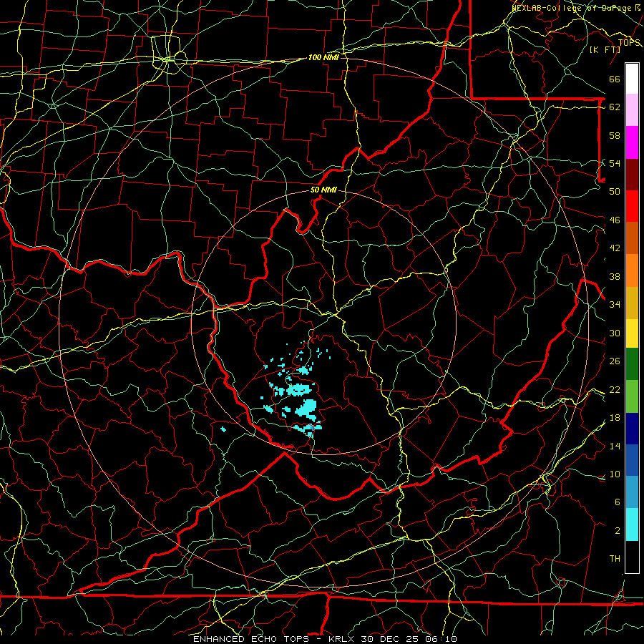Pick the bright orange legend swatch near 38

632,270
